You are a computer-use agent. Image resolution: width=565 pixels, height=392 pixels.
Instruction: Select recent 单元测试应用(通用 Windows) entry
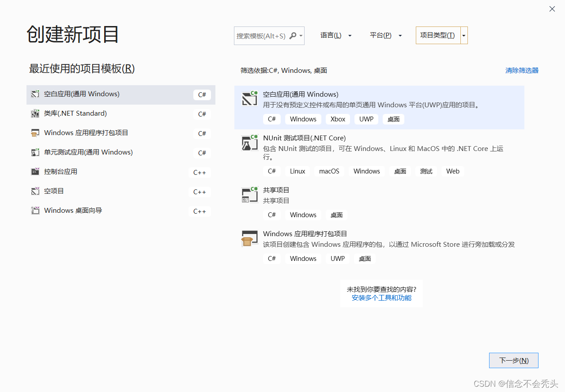click(121, 153)
